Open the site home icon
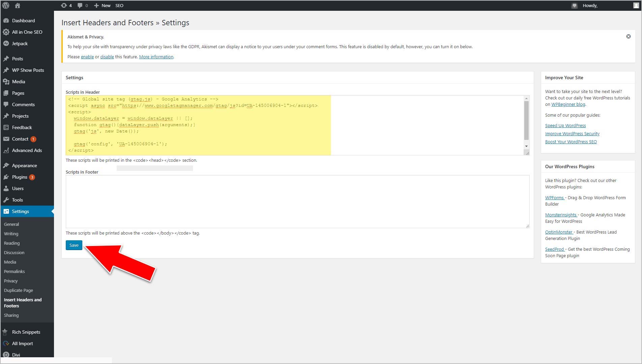Viewport: 642px width, 364px height. tap(18, 5)
